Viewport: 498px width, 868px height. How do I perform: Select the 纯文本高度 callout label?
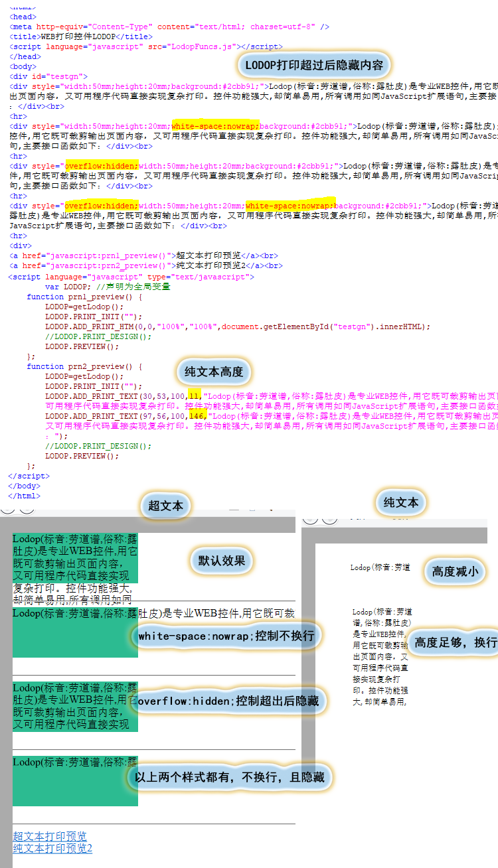pyautogui.click(x=214, y=372)
